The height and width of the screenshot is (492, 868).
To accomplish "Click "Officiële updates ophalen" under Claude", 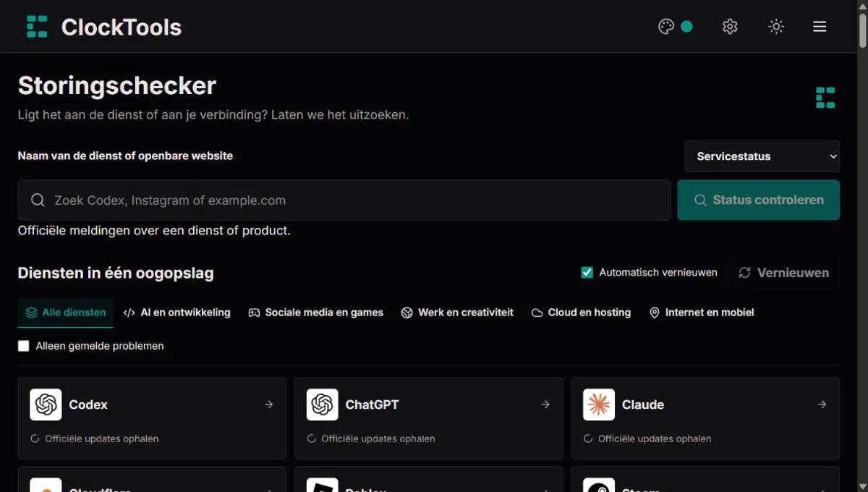I will point(655,438).
